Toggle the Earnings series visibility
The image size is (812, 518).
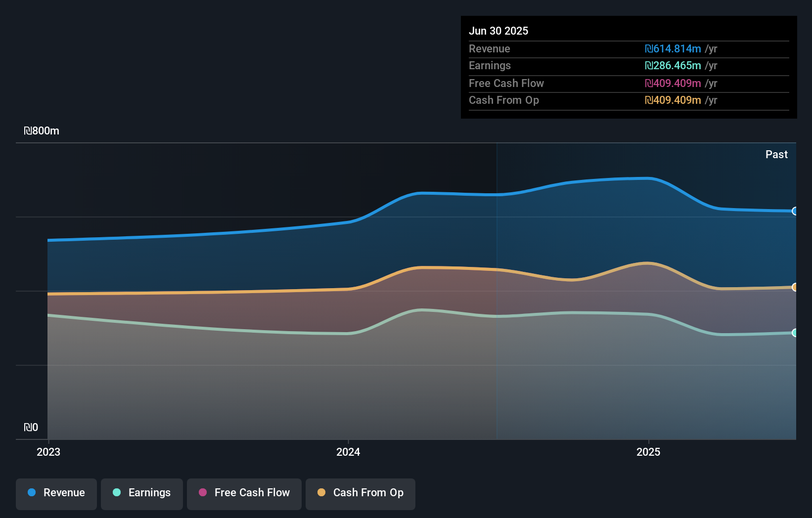pos(141,493)
